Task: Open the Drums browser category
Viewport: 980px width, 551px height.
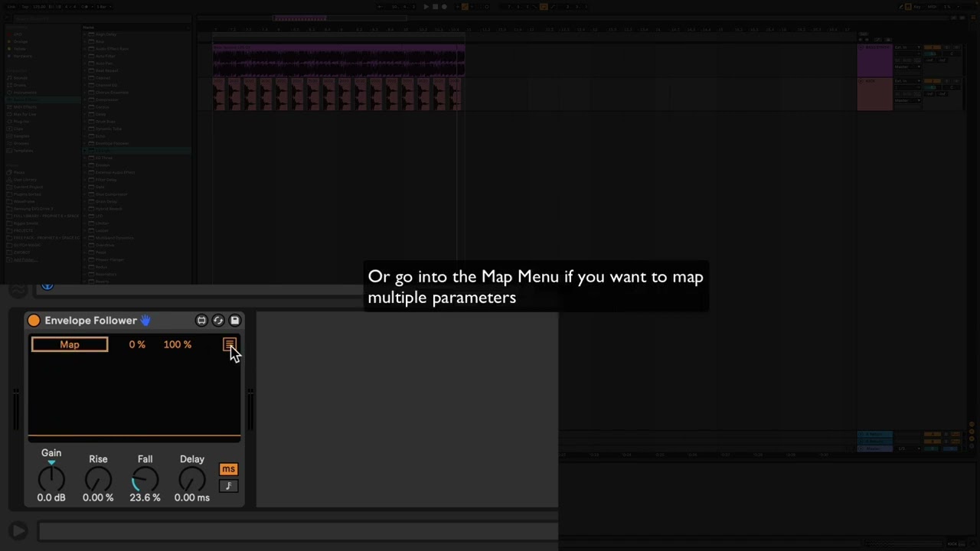Action: [19, 85]
